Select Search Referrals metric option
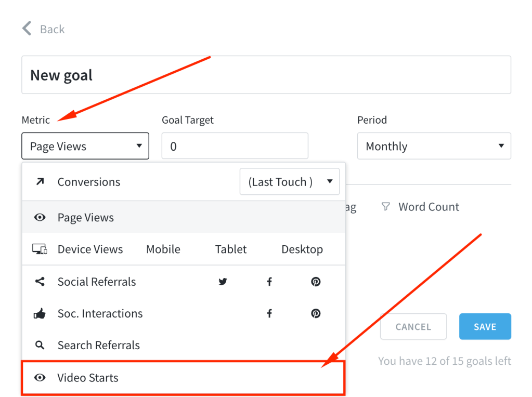 (184, 345)
